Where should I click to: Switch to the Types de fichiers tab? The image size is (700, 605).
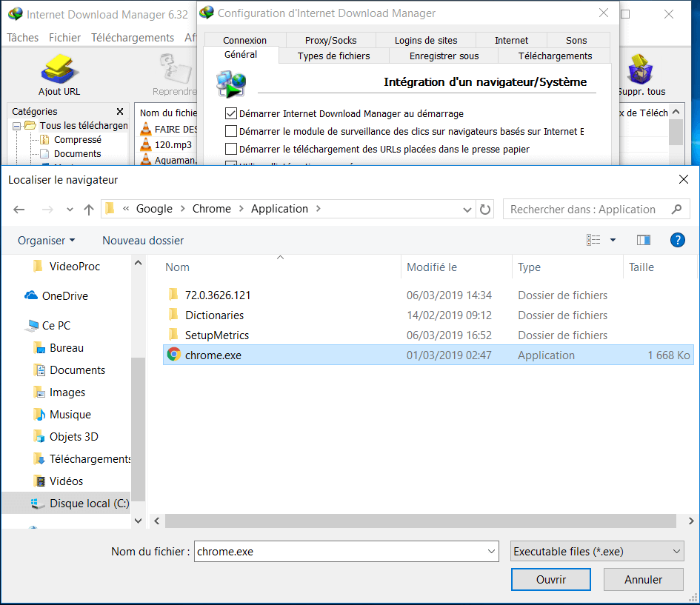333,56
